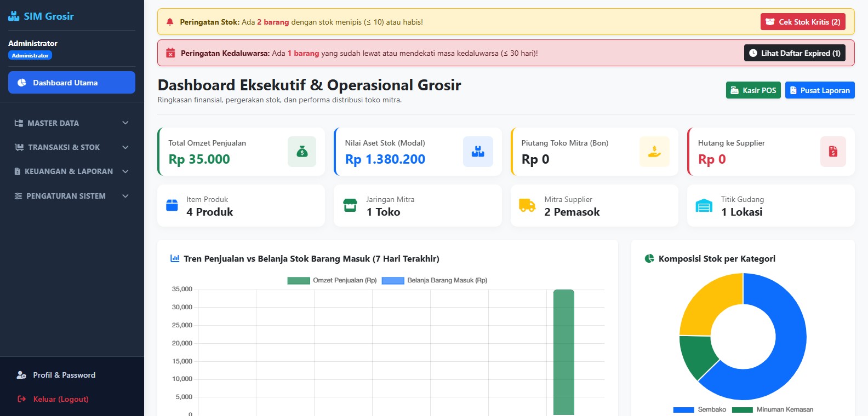This screenshot has width=868, height=416.
Task: Open Dashboard Utama in the sidebar
Action: [72, 83]
